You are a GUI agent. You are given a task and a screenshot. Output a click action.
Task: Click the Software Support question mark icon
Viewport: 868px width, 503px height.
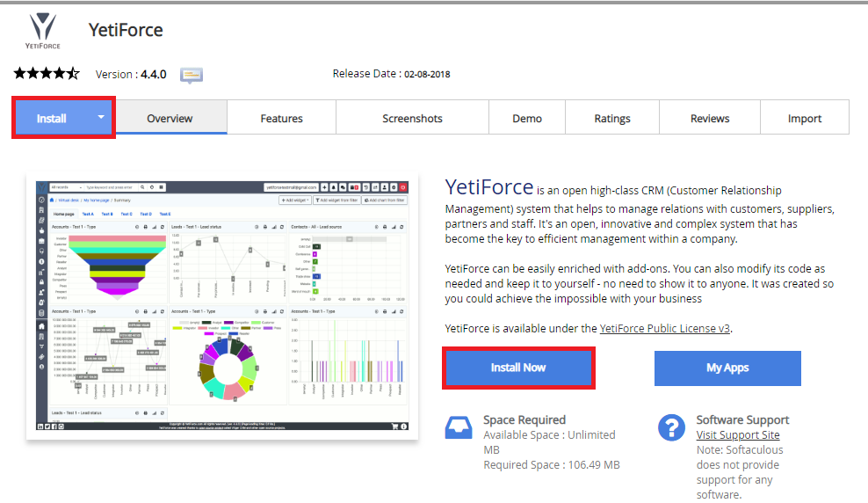click(x=671, y=427)
